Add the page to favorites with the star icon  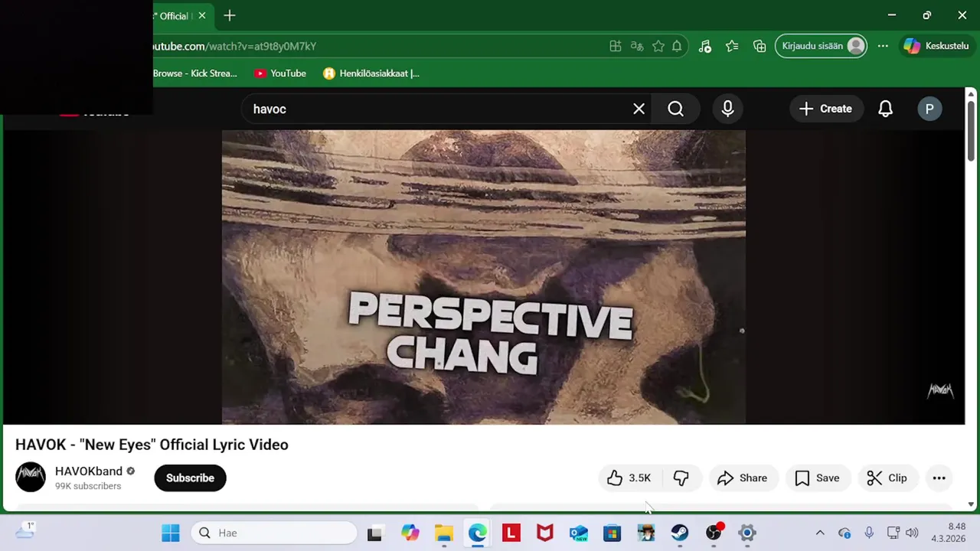click(x=658, y=46)
